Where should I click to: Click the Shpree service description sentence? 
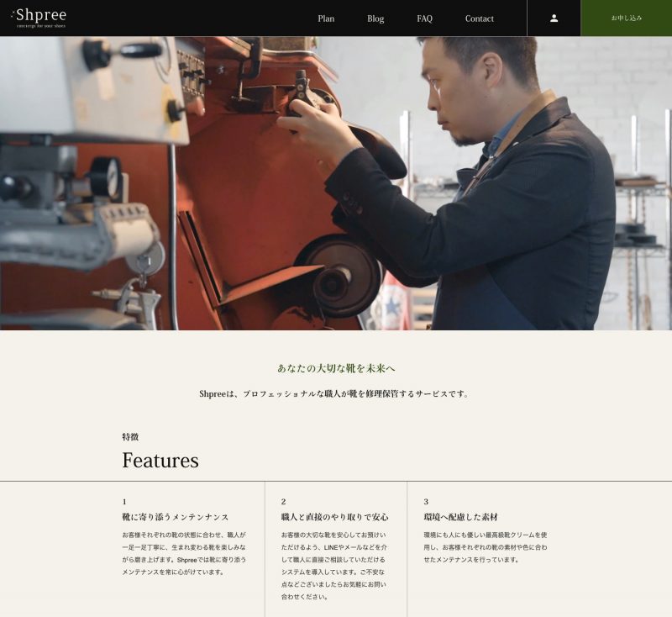tap(336, 393)
